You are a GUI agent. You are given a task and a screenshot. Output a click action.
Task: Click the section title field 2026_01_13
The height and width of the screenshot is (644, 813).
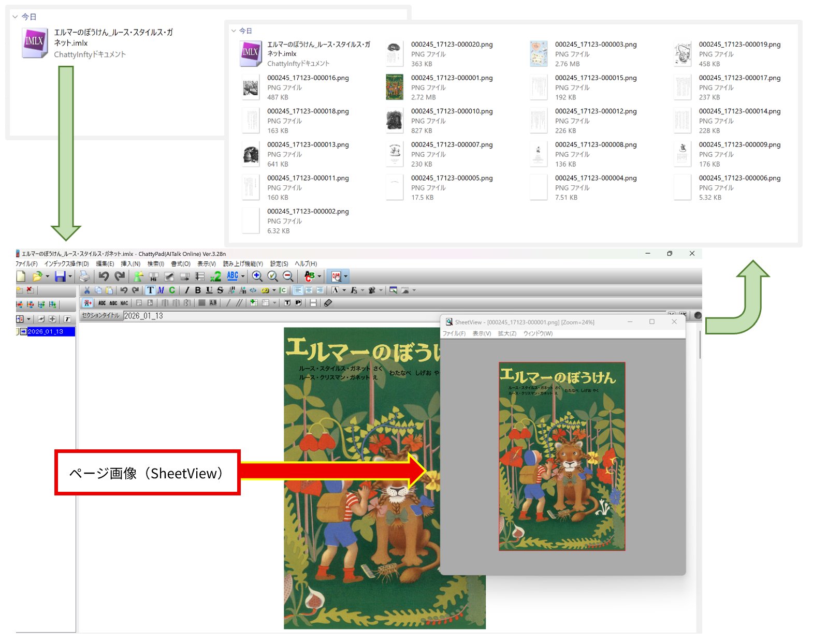tap(207, 316)
